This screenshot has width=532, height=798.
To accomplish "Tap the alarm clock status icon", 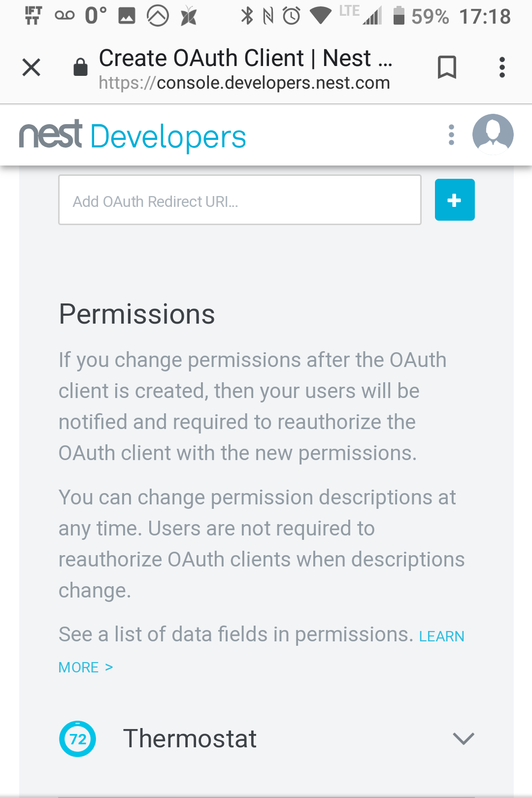I will pyautogui.click(x=292, y=16).
